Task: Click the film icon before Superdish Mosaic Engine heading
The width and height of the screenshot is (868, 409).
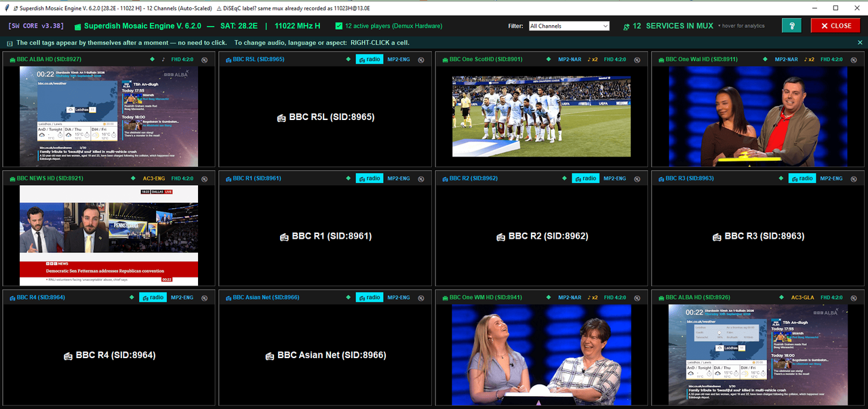Action: [x=78, y=26]
